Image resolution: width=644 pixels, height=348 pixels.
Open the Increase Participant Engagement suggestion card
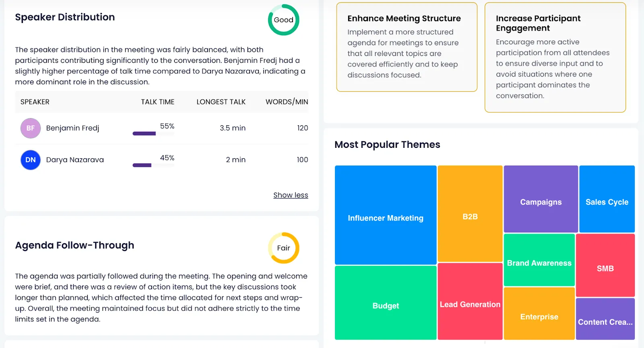click(555, 57)
